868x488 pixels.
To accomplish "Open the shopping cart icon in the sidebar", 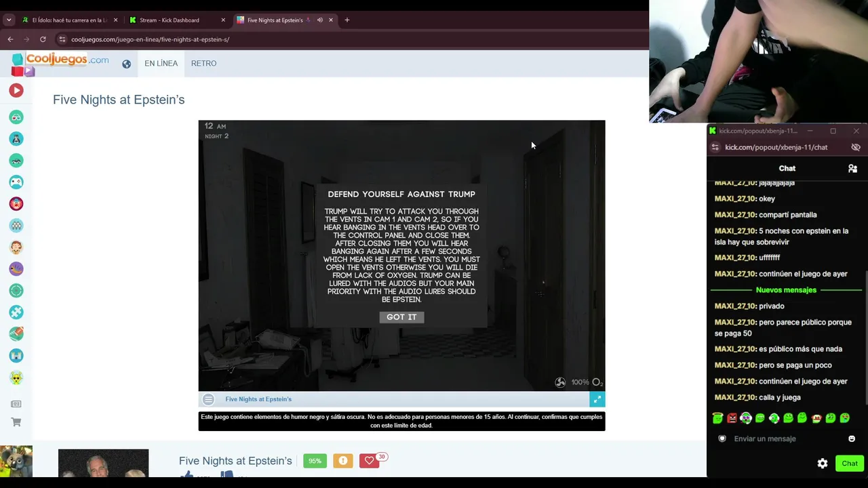I will (x=16, y=422).
